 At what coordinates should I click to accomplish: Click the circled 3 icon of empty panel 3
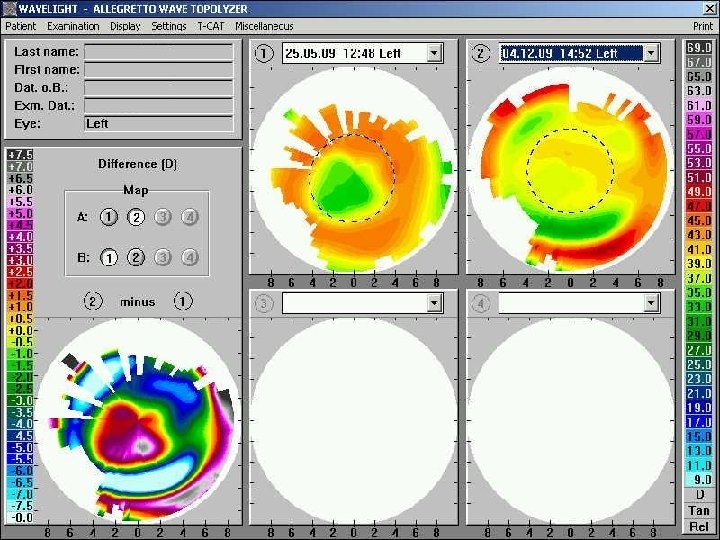click(x=264, y=304)
